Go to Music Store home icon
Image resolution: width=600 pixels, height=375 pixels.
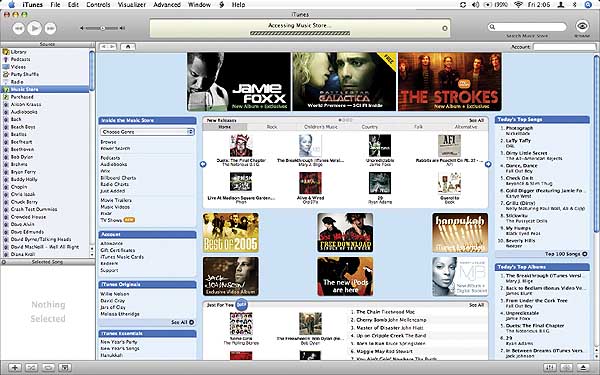[128, 47]
